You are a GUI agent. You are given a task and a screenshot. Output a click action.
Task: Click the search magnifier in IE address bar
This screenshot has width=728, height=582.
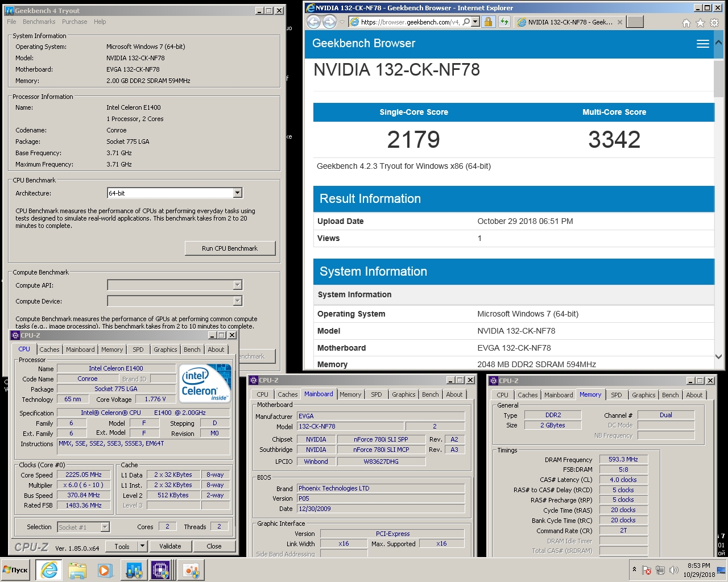click(x=466, y=22)
